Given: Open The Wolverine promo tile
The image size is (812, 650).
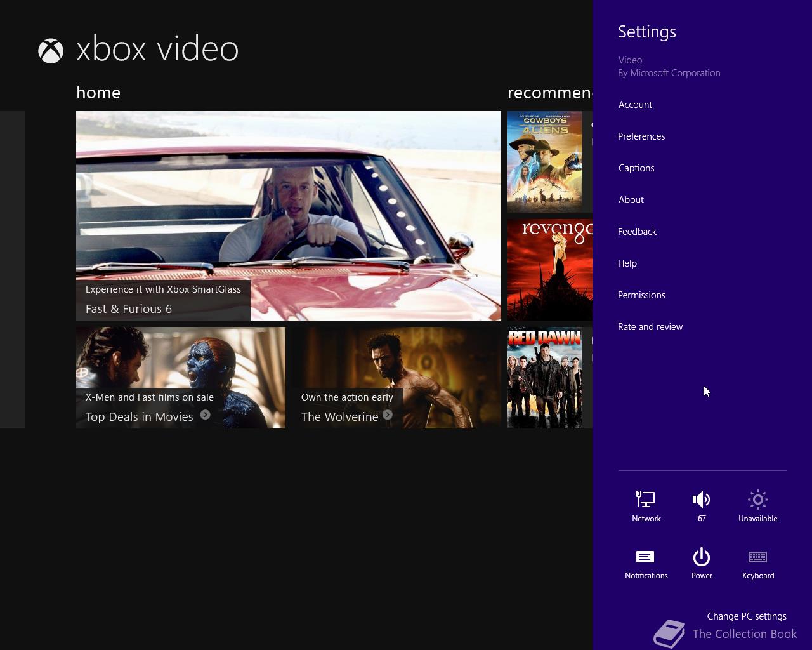Looking at the screenshot, I should pyautogui.click(x=396, y=378).
